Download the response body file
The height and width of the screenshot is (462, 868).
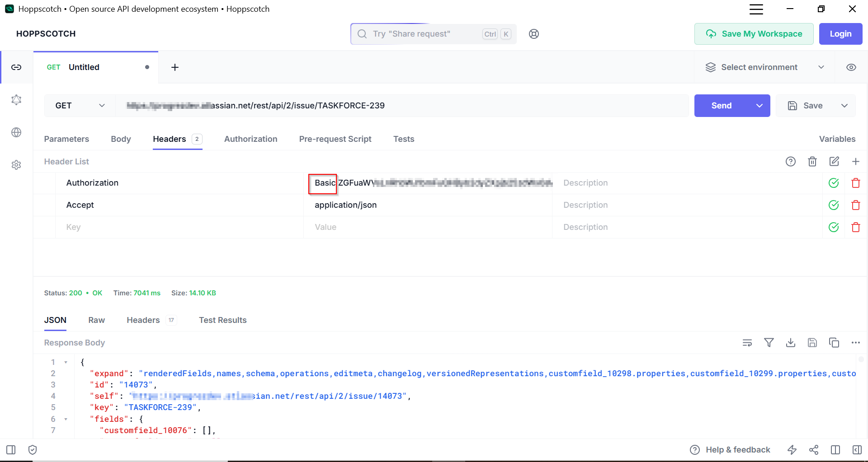tap(791, 343)
